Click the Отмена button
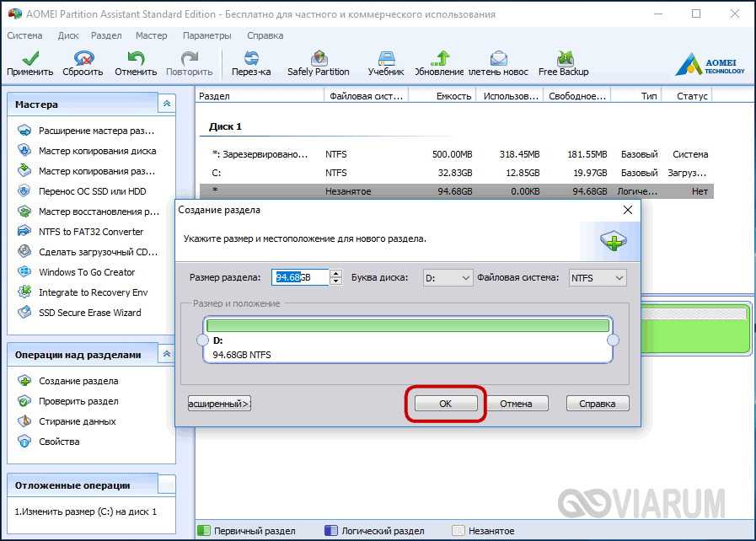This screenshot has height=541, width=756. (x=516, y=404)
